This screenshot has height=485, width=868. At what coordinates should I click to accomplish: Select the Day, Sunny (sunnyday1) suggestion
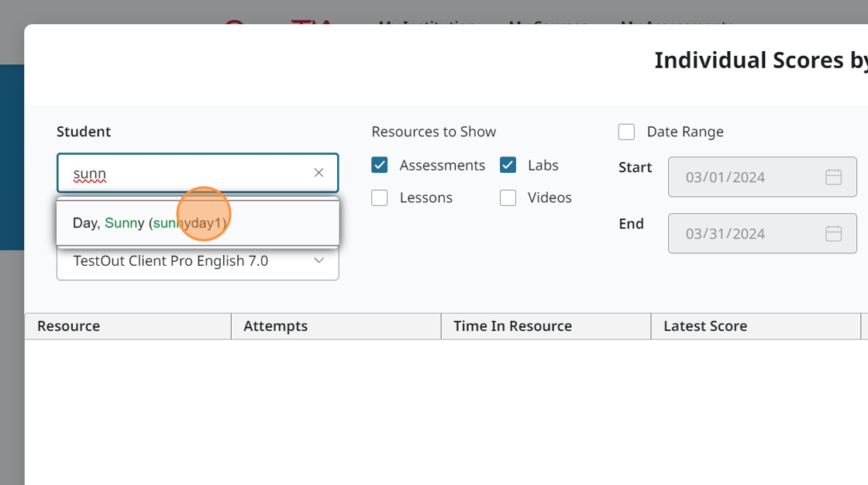point(150,223)
